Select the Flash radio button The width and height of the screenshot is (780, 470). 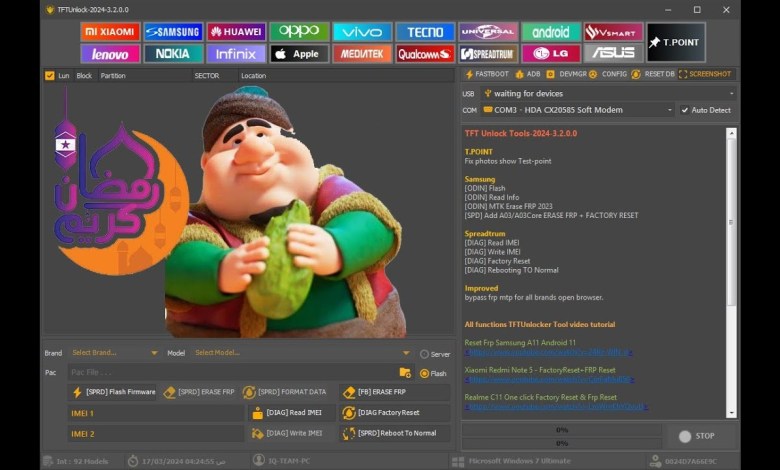tap(424, 374)
